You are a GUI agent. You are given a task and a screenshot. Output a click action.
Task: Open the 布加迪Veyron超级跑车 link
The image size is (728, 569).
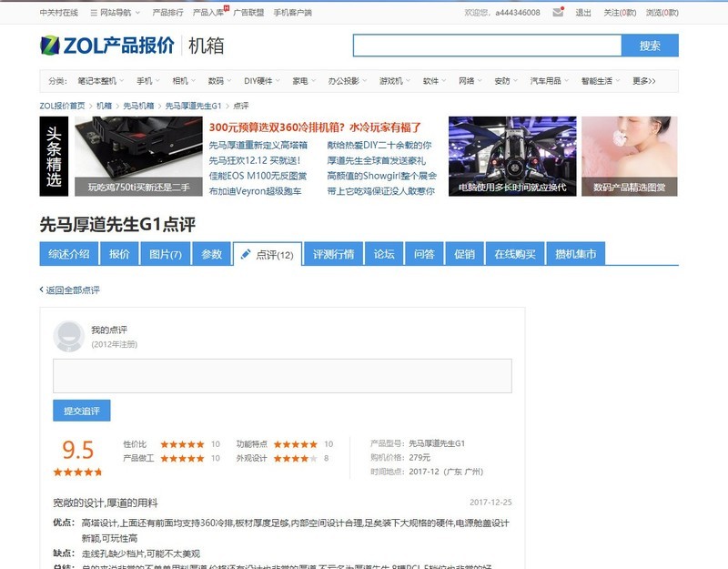(255, 191)
